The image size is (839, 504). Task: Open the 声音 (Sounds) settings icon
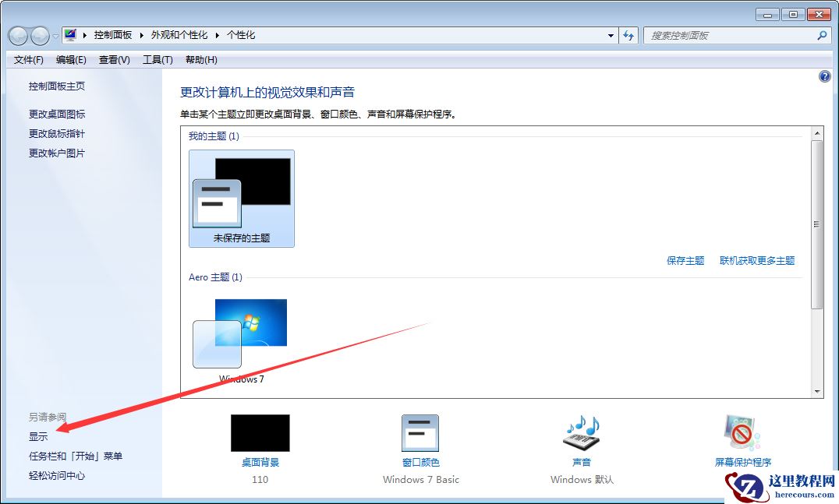[x=580, y=433]
